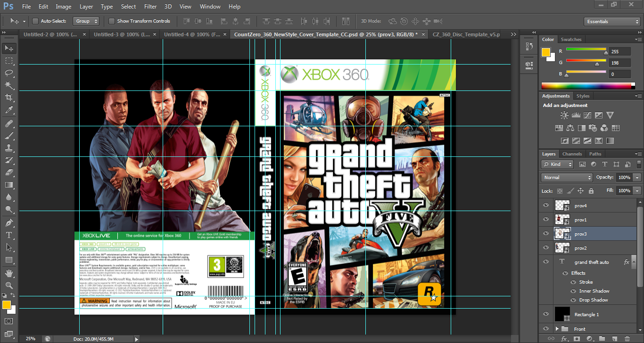This screenshot has width=644, height=343.
Task: Select the Zoom tool
Action: pos(9,285)
